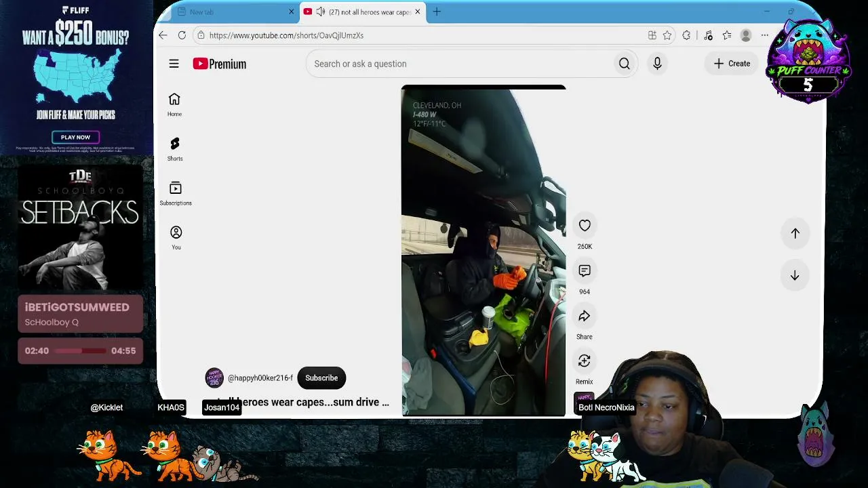
Task: Subscribe to @happyh00ker216-f
Action: coord(321,378)
